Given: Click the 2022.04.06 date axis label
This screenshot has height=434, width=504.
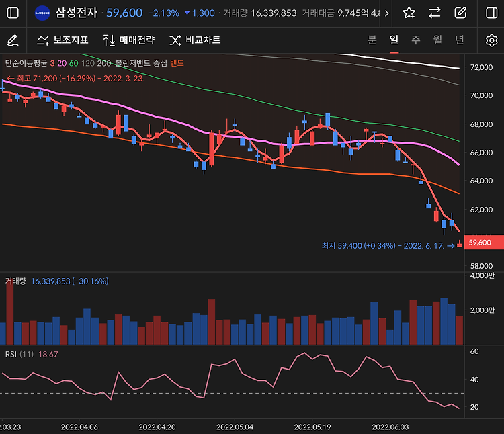Looking at the screenshot, I should 79,427.
